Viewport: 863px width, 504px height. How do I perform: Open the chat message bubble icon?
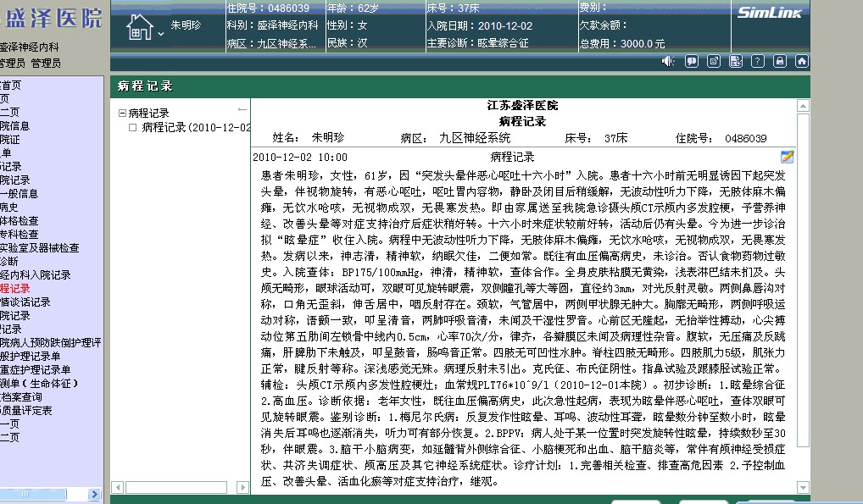click(692, 61)
